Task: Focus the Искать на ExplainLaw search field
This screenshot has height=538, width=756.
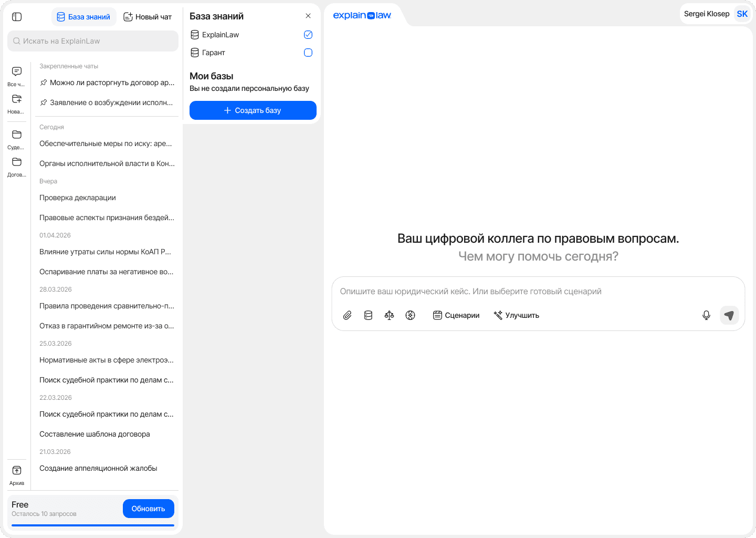Action: [93, 41]
